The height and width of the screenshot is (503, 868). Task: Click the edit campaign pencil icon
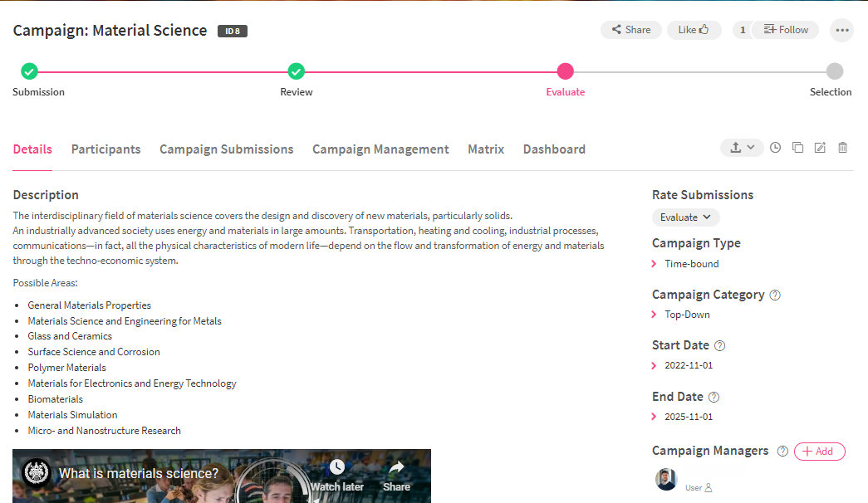[820, 148]
